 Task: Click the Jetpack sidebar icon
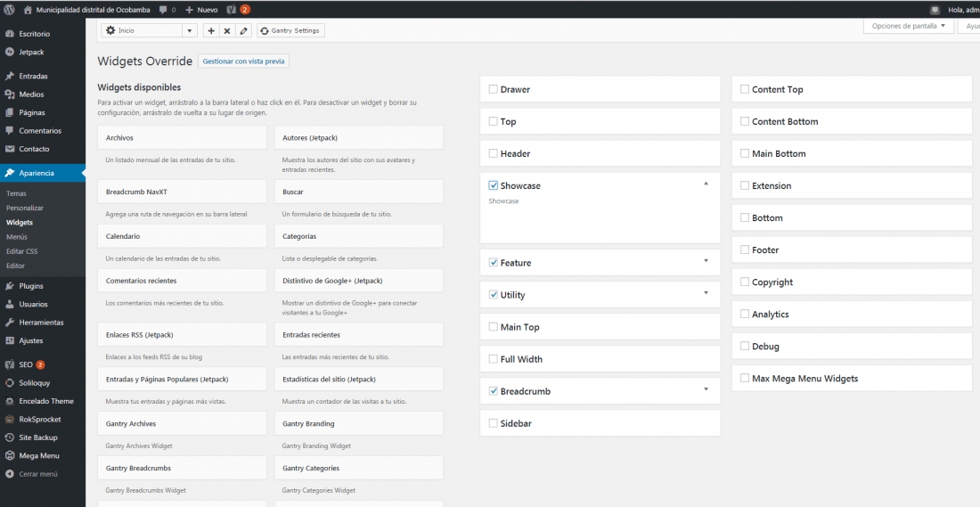tap(10, 52)
